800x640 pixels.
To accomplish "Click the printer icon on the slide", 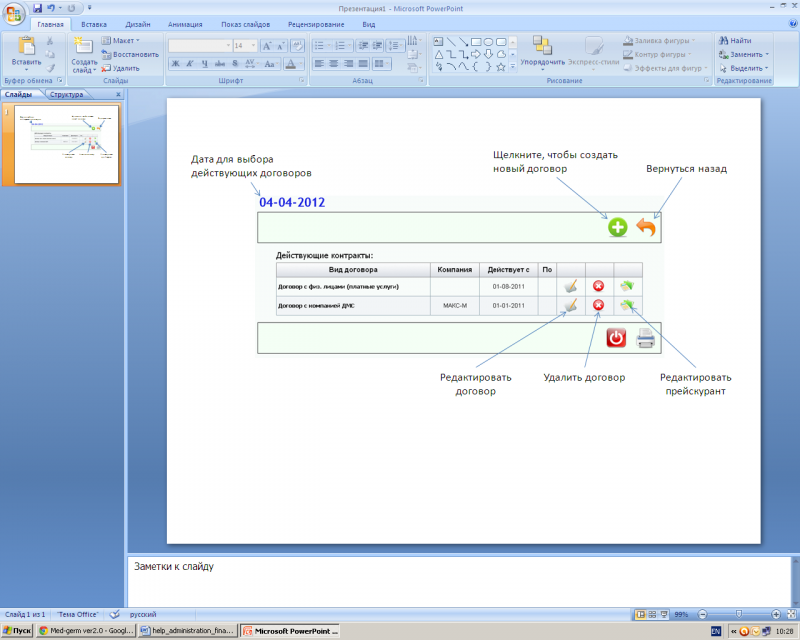I will pyautogui.click(x=645, y=339).
